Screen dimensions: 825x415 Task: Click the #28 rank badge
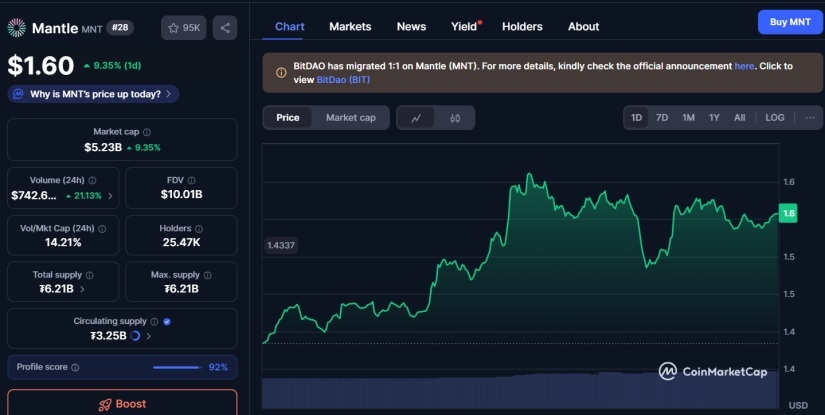[120, 28]
